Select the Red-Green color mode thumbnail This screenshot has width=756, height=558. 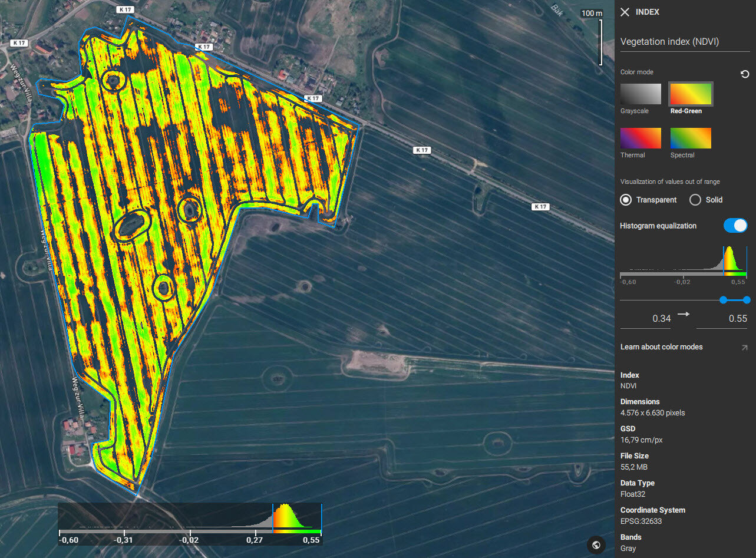690,93
